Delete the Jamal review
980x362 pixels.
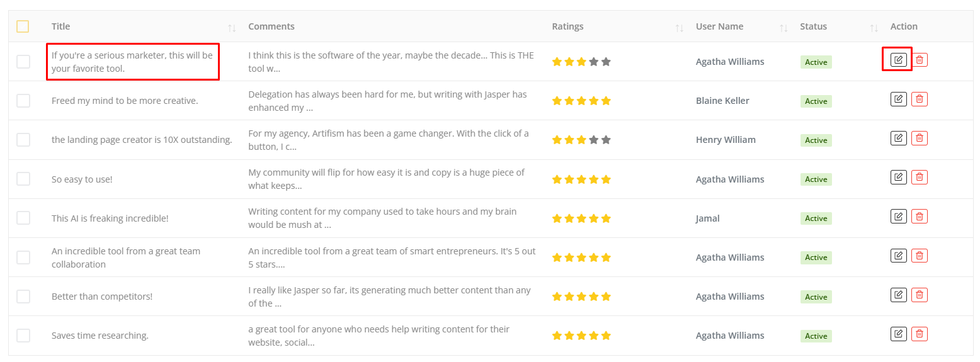pyautogui.click(x=919, y=217)
